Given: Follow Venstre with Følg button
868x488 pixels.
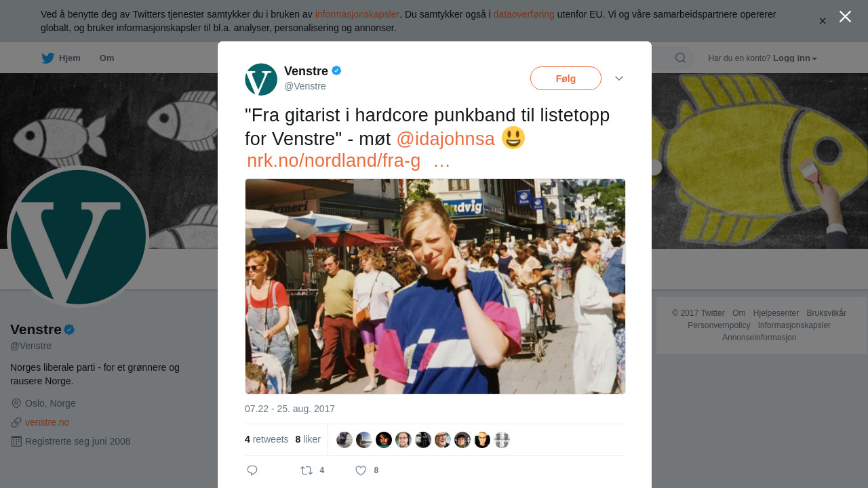Looking at the screenshot, I should pos(566,79).
